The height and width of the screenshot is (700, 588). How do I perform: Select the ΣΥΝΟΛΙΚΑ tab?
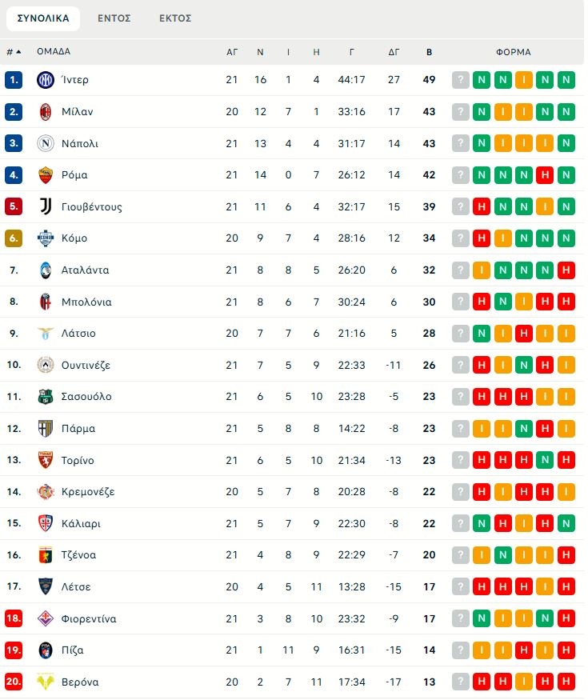coord(43,18)
